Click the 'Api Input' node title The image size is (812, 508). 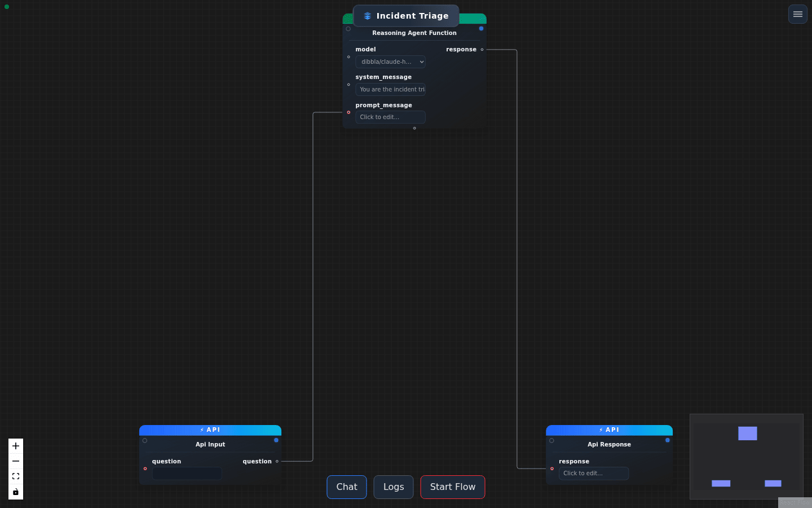click(210, 445)
